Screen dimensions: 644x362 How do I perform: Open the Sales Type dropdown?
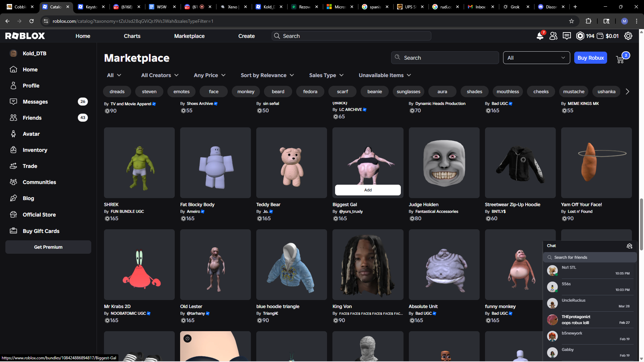coord(326,75)
